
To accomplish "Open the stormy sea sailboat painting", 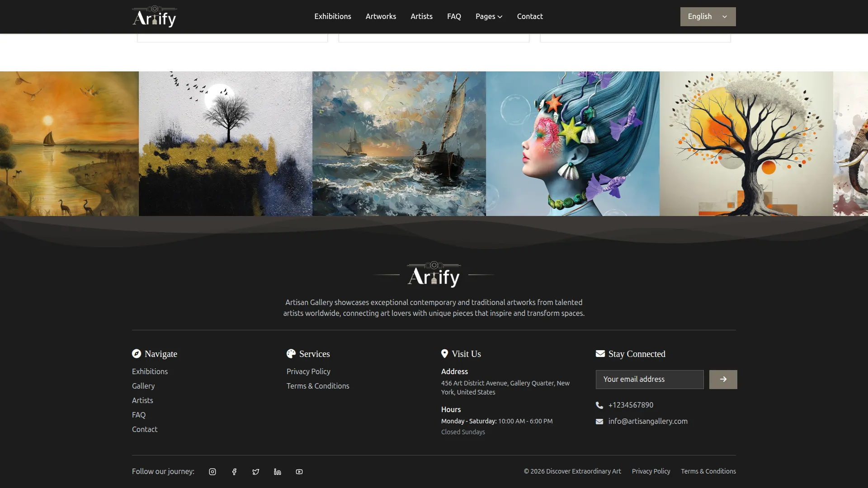I will click(399, 144).
